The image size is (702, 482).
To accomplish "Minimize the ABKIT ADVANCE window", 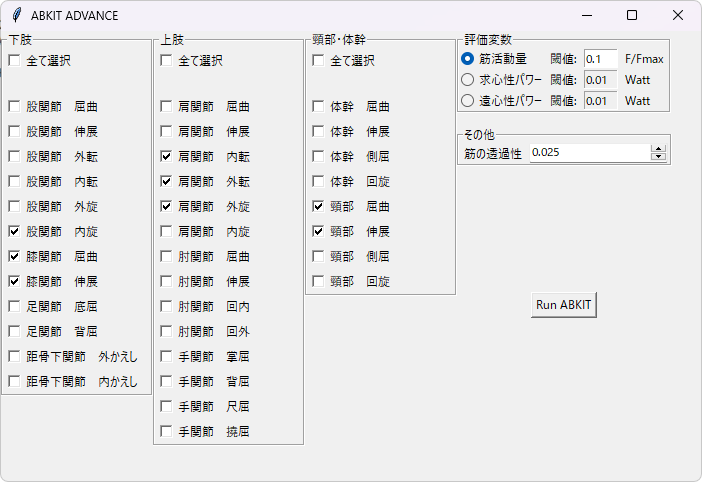I will pos(587,15).
